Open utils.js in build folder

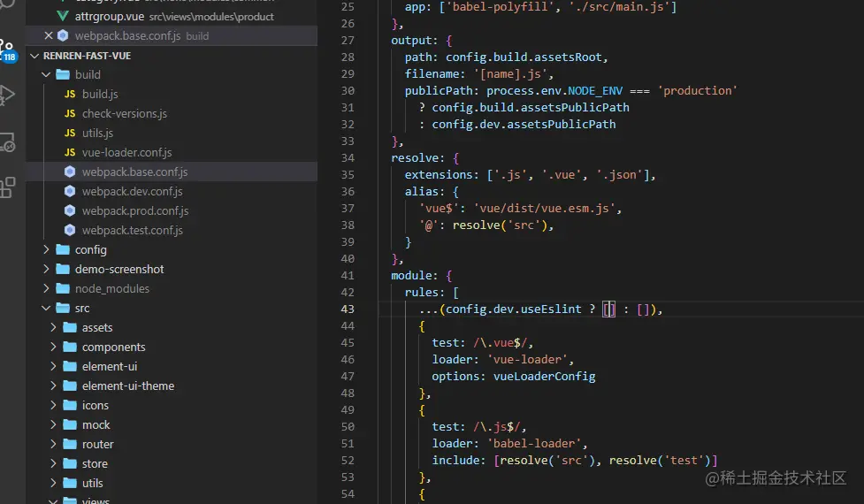[97, 133]
